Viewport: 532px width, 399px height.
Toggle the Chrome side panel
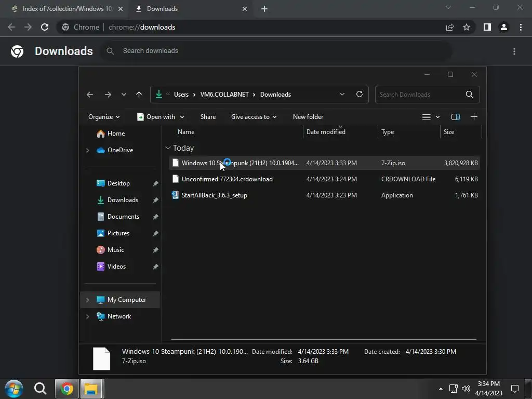pos(487,27)
